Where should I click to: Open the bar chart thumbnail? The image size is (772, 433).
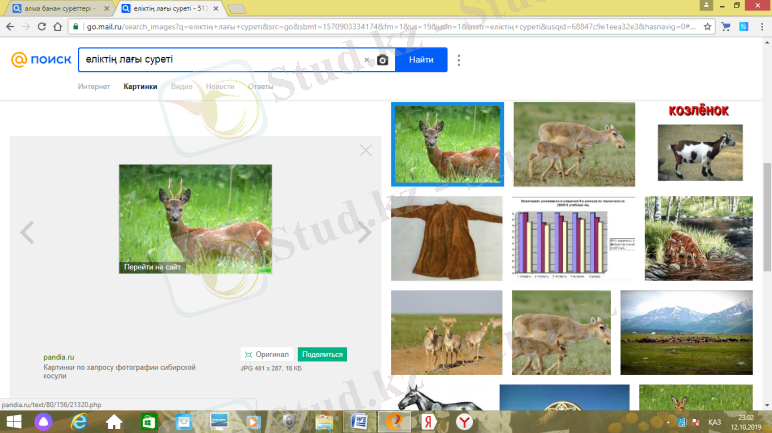(573, 238)
